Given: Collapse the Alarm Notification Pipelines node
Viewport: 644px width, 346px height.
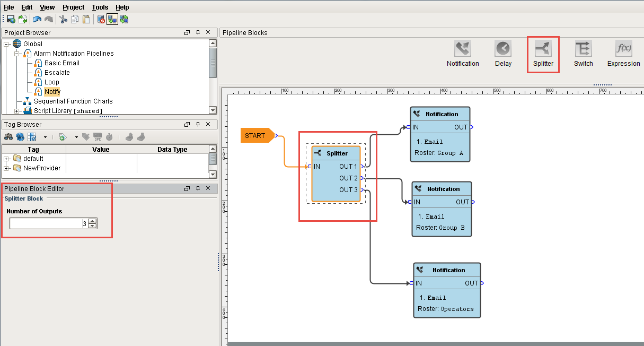Looking at the screenshot, I should click(x=16, y=53).
